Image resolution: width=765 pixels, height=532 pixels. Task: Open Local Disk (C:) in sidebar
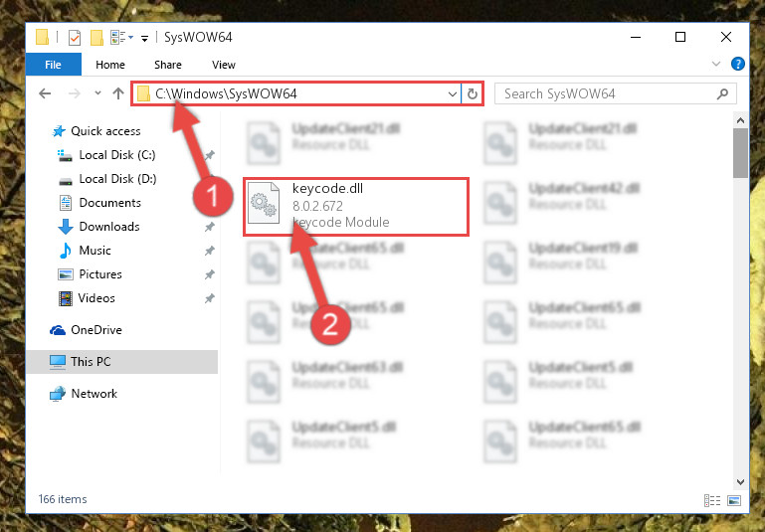117,155
